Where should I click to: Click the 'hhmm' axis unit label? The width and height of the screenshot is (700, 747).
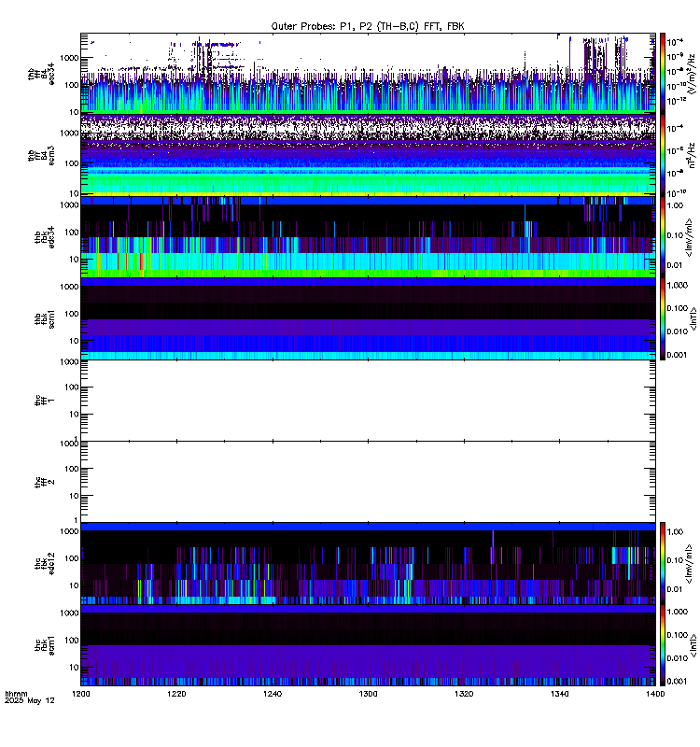click(x=16, y=694)
